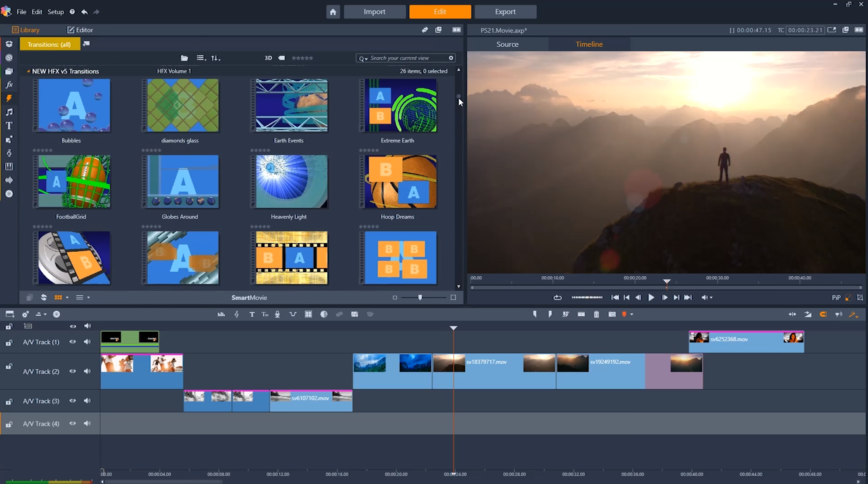The width and height of the screenshot is (868, 484).
Task: Lock A/V Track (4)
Action: (9, 425)
